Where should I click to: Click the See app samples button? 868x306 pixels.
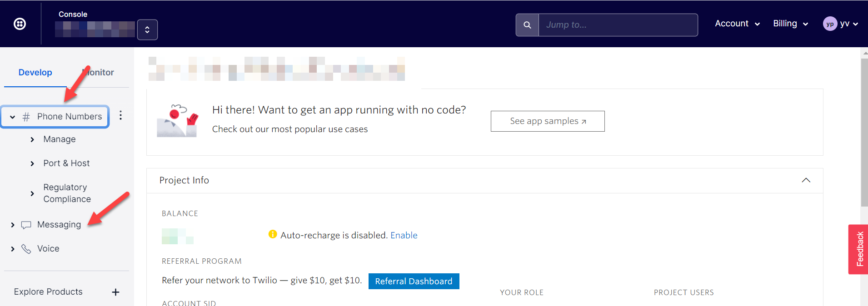(548, 121)
